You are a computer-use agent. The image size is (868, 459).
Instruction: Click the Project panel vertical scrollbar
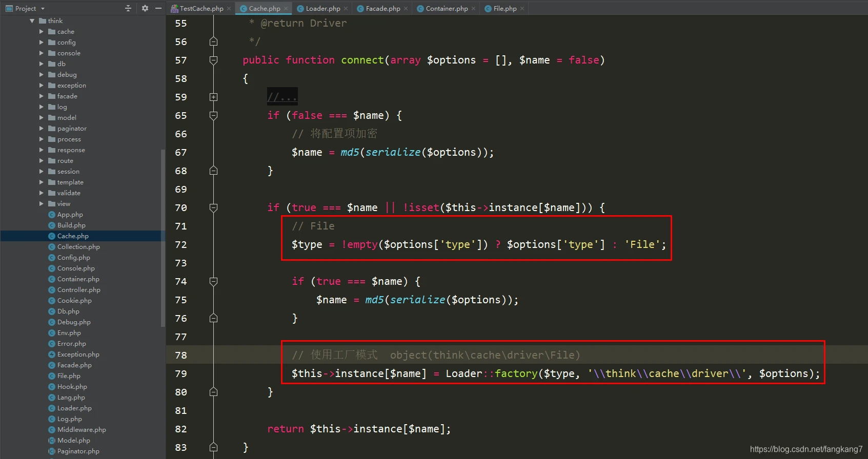[x=163, y=236]
